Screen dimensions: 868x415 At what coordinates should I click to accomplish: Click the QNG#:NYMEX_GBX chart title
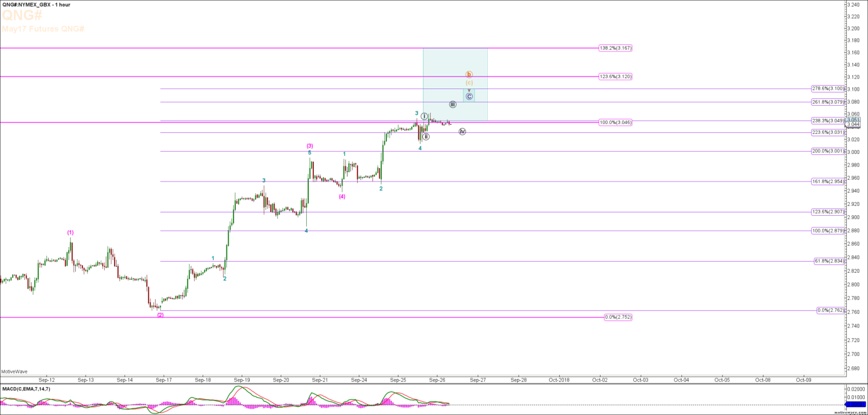(35, 4)
